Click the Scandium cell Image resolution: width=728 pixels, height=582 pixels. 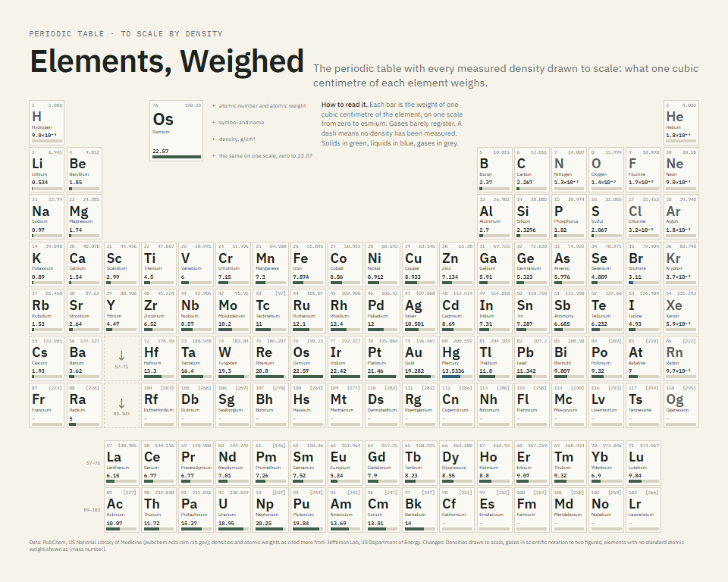(121, 264)
